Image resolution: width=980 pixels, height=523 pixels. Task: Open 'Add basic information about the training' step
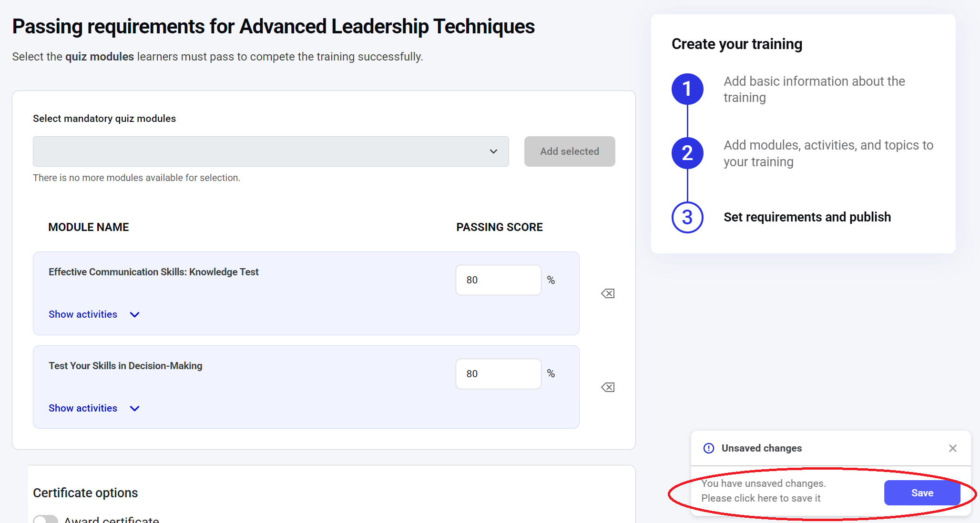[x=814, y=89]
